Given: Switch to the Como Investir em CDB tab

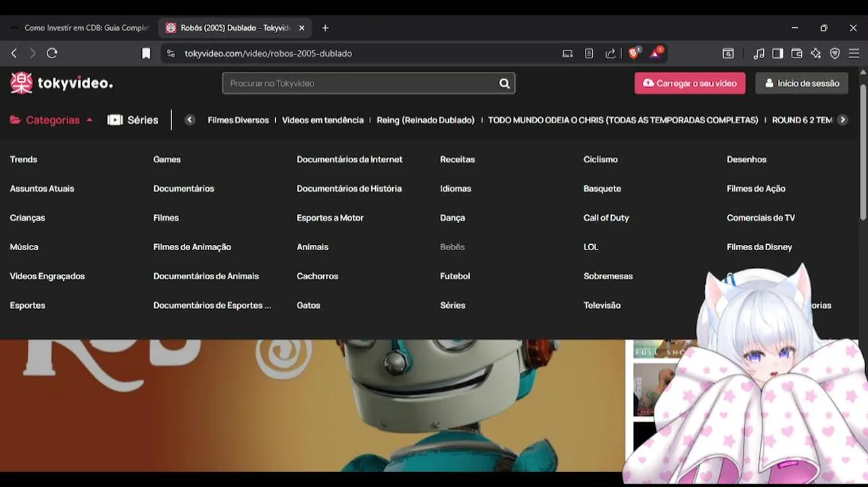Looking at the screenshot, I should click(x=80, y=28).
